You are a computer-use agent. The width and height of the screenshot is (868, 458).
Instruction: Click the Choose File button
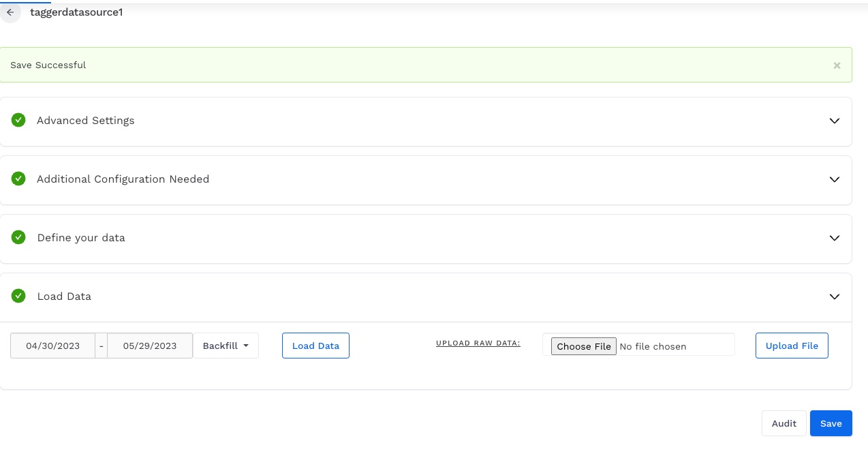coord(584,346)
